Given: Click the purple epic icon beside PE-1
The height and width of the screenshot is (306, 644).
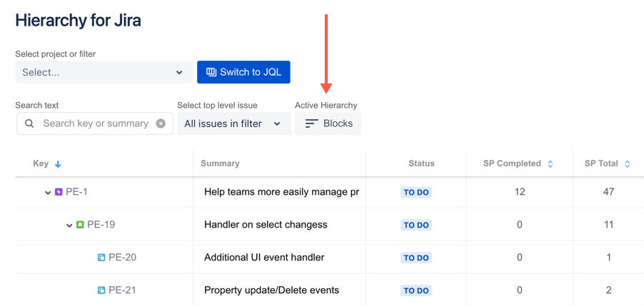Looking at the screenshot, I should coord(59,192).
